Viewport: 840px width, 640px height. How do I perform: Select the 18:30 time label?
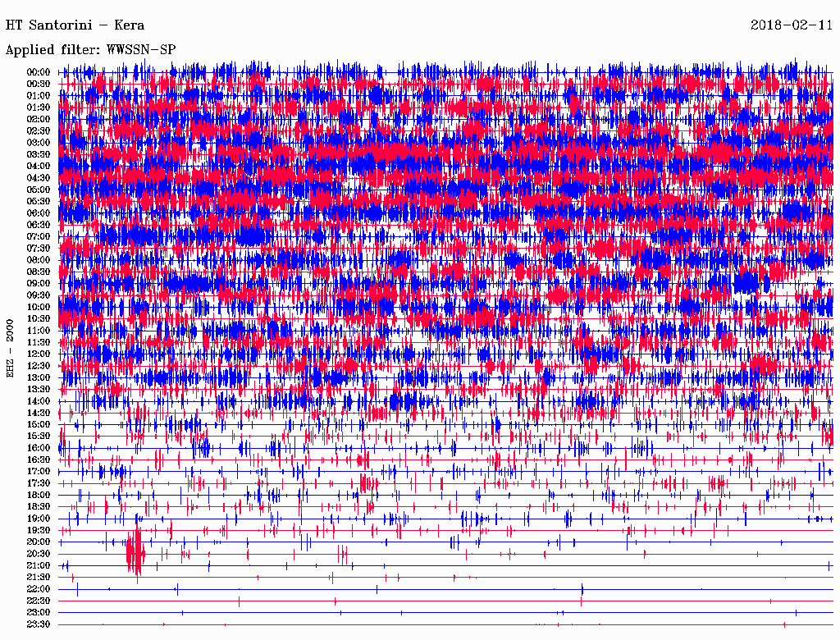tap(38, 507)
